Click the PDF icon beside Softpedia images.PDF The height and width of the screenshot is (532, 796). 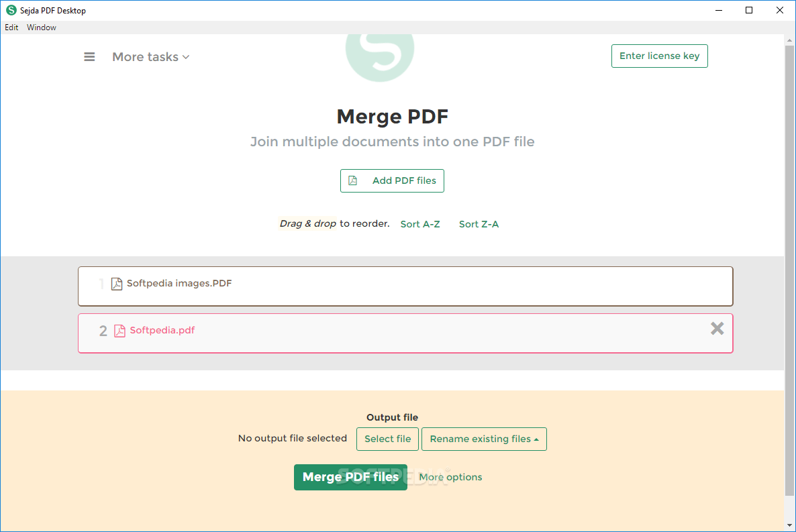(116, 283)
